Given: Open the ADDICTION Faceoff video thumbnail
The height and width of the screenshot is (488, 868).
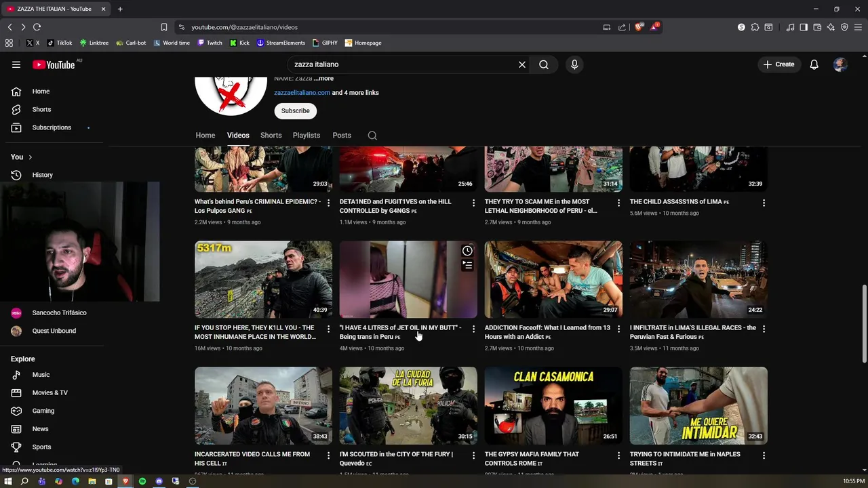Looking at the screenshot, I should pos(553,279).
